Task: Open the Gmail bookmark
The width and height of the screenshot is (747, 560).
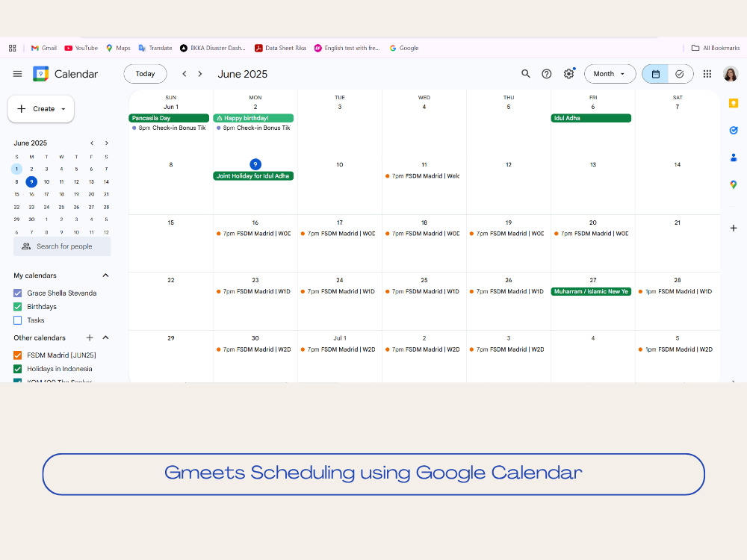Action: [44, 48]
